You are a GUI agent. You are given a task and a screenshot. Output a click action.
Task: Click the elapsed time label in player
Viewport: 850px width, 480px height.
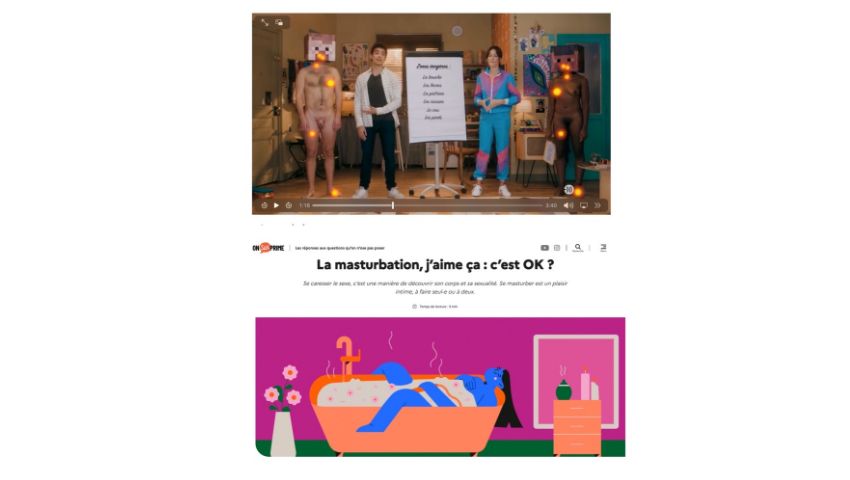[x=305, y=206]
